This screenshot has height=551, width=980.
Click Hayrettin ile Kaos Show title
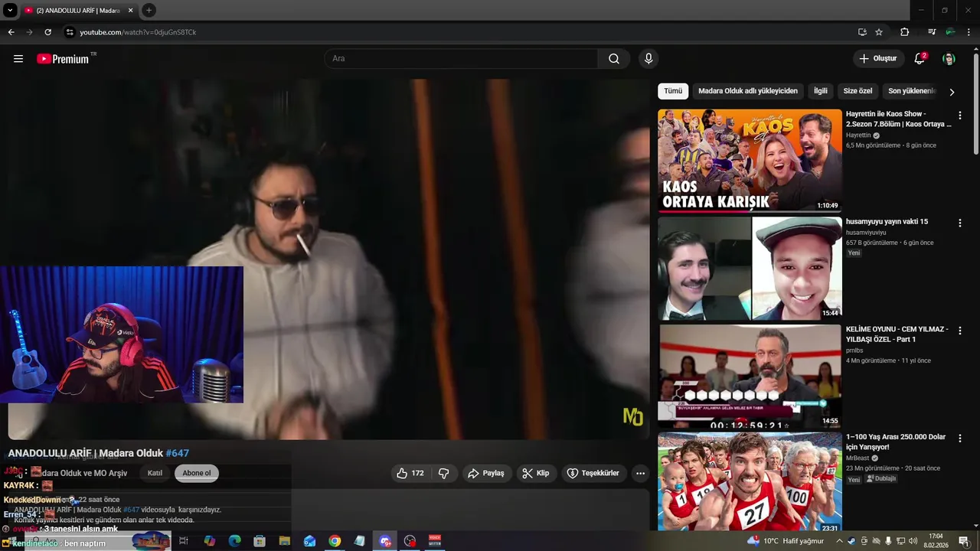tap(899, 119)
